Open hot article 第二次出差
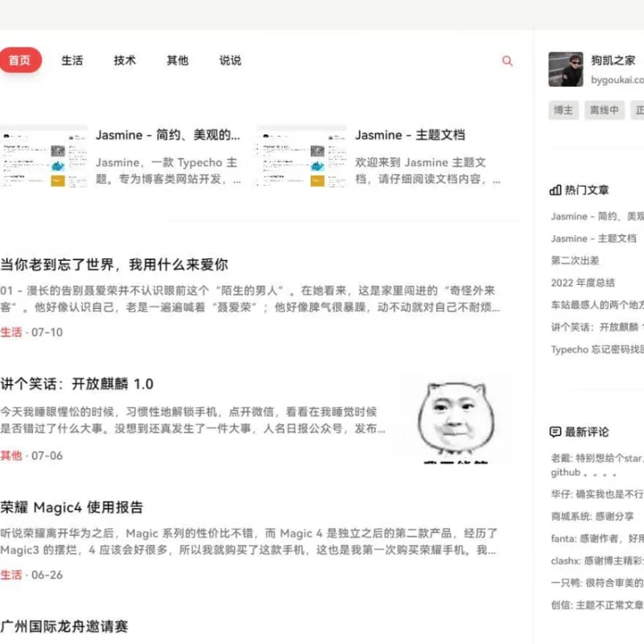 click(x=575, y=261)
